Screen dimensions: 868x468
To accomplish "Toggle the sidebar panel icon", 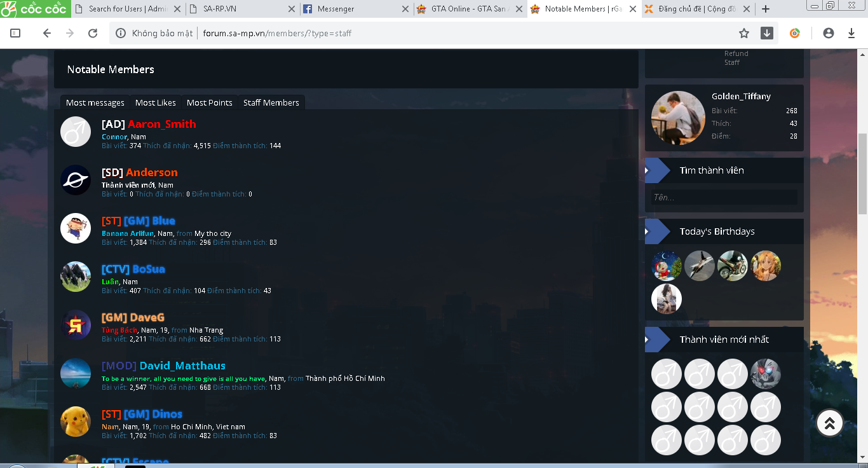I will (x=16, y=33).
